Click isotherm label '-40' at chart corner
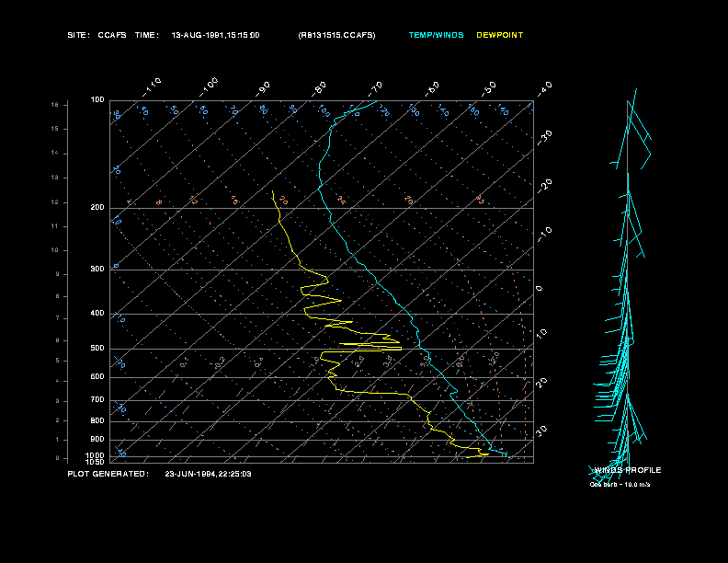Viewport: 728px width, 563px height. 544,88
